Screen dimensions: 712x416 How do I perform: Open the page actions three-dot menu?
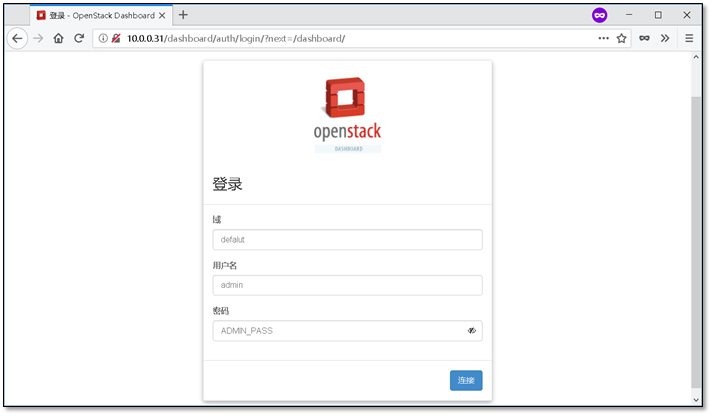[x=603, y=39]
